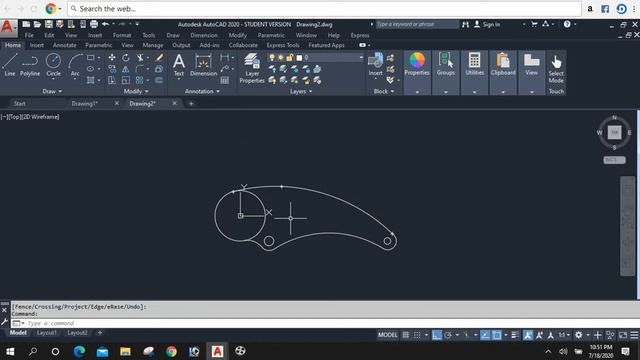This screenshot has width=640, height=360.
Task: Open the Properties panel button
Action: coord(417,64)
